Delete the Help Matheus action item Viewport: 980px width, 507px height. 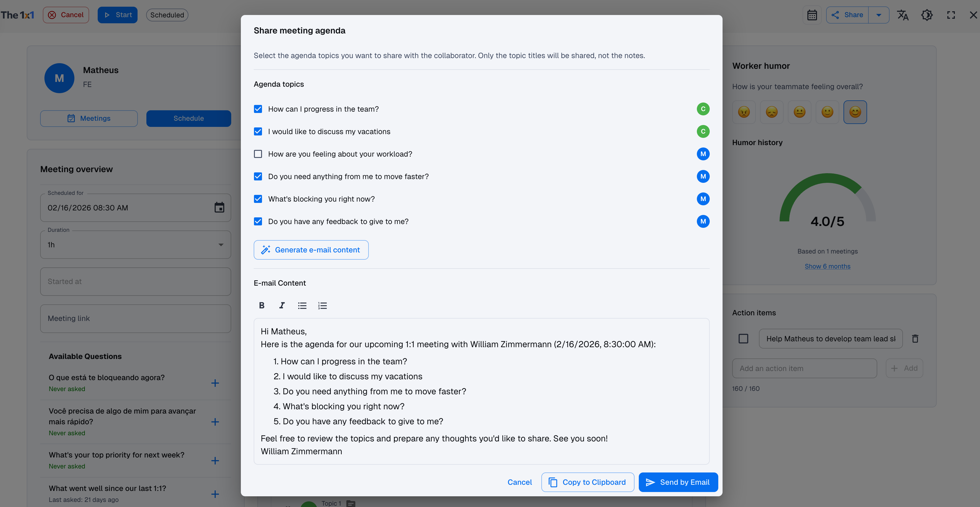(x=915, y=338)
